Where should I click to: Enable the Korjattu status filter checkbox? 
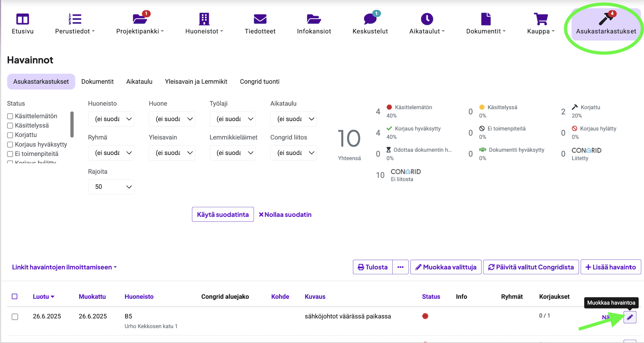point(10,135)
